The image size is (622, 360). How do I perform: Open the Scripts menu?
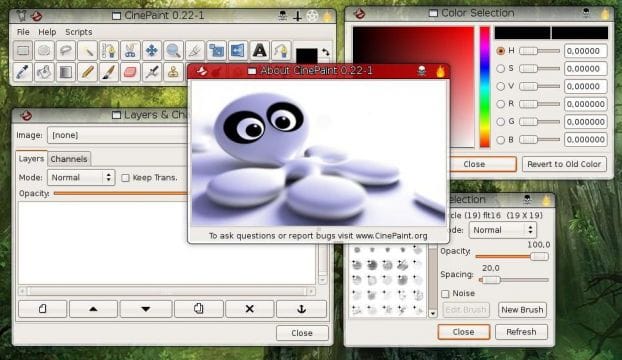[79, 32]
